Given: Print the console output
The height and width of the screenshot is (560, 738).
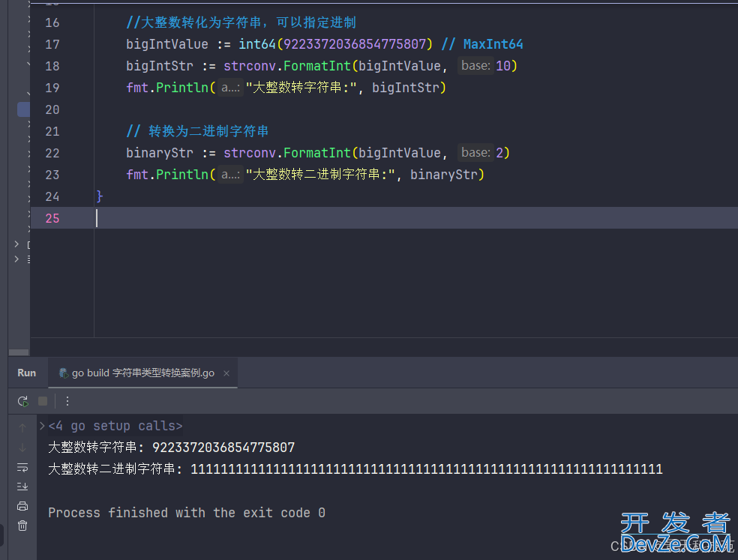Looking at the screenshot, I should [22, 506].
